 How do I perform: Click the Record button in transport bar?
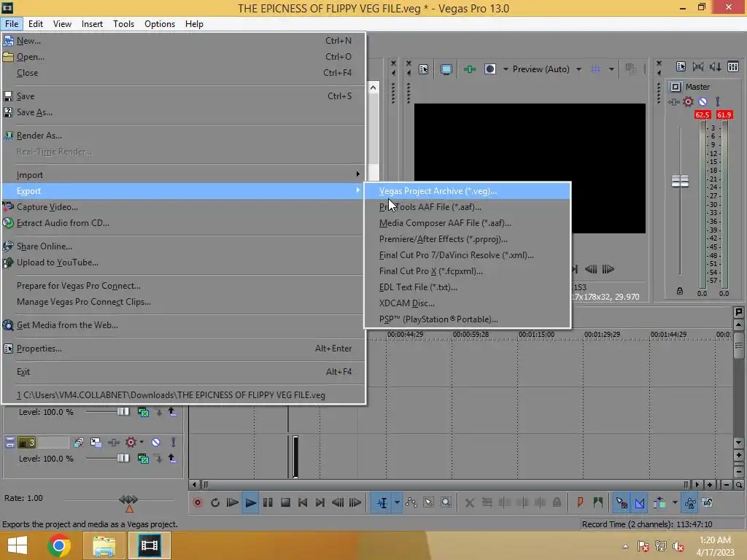(x=198, y=502)
